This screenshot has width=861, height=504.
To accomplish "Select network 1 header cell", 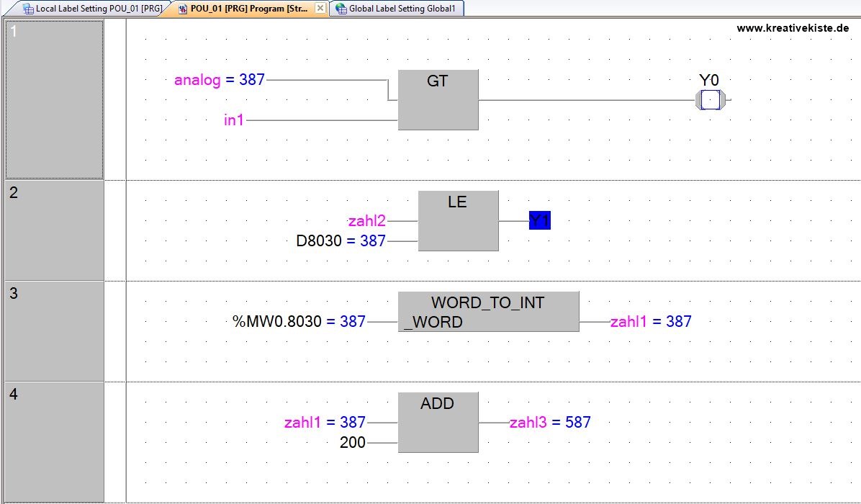I will tap(55, 99).
